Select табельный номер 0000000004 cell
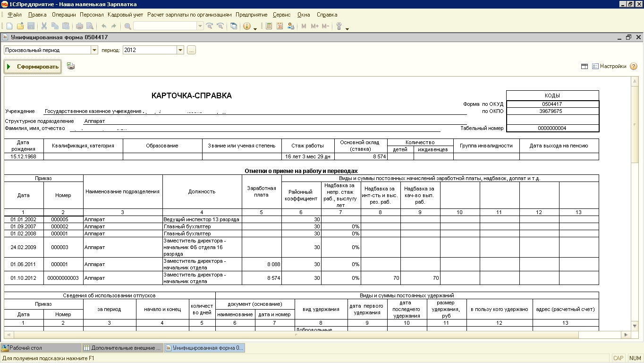The width and height of the screenshot is (644, 363). tap(552, 128)
